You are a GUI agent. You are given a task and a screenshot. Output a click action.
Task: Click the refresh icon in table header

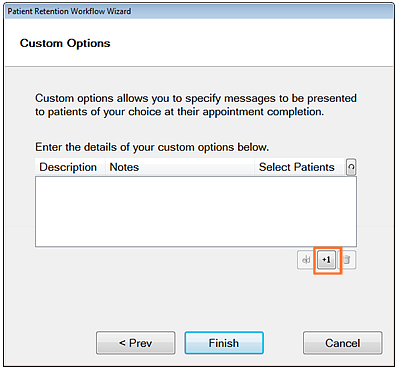(351, 167)
